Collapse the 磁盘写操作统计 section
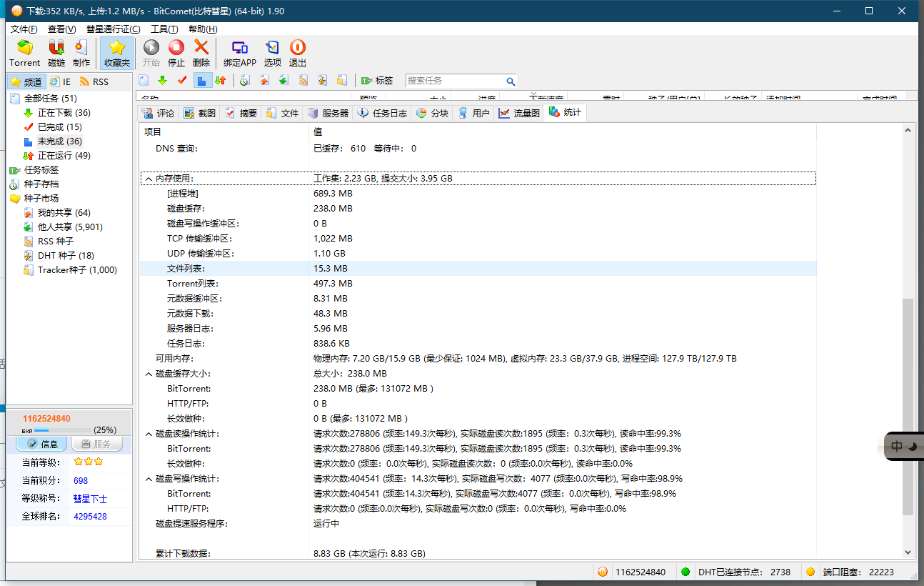This screenshot has height=586, width=924. coord(148,479)
